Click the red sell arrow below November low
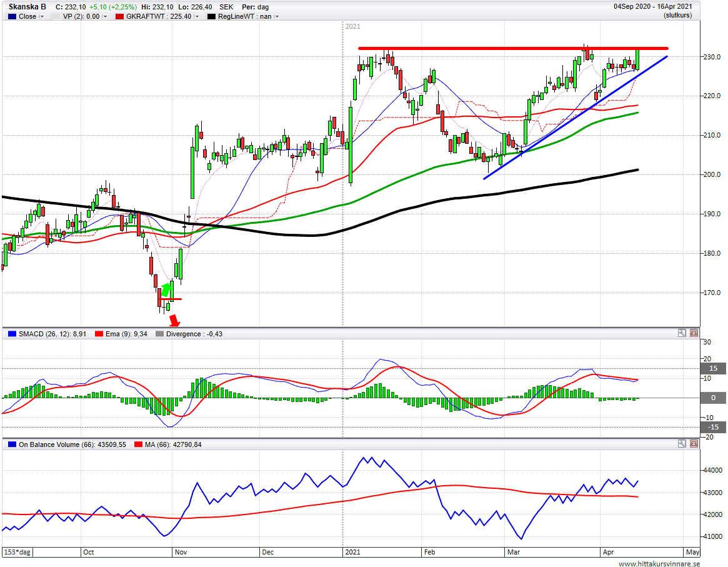Viewport: 728px width, 567px height. pos(174,320)
